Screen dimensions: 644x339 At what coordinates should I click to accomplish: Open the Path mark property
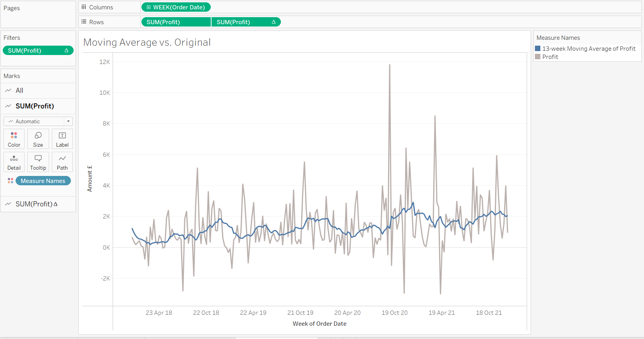pos(62,162)
